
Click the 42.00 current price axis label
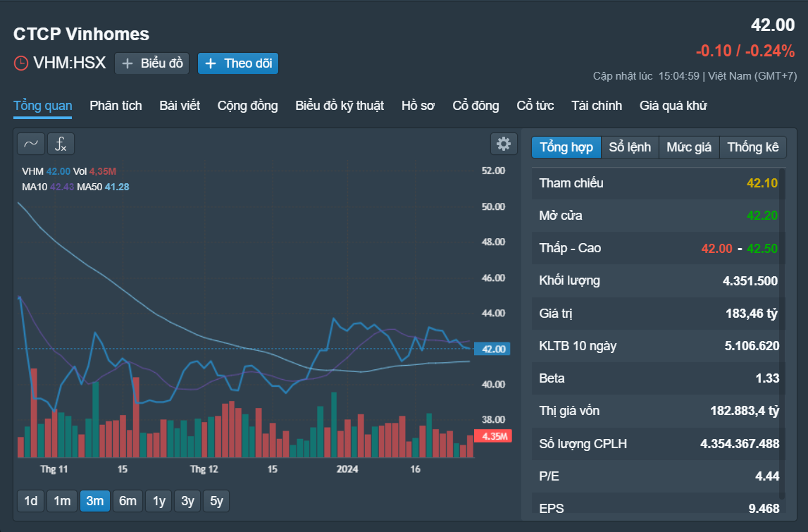(x=492, y=349)
